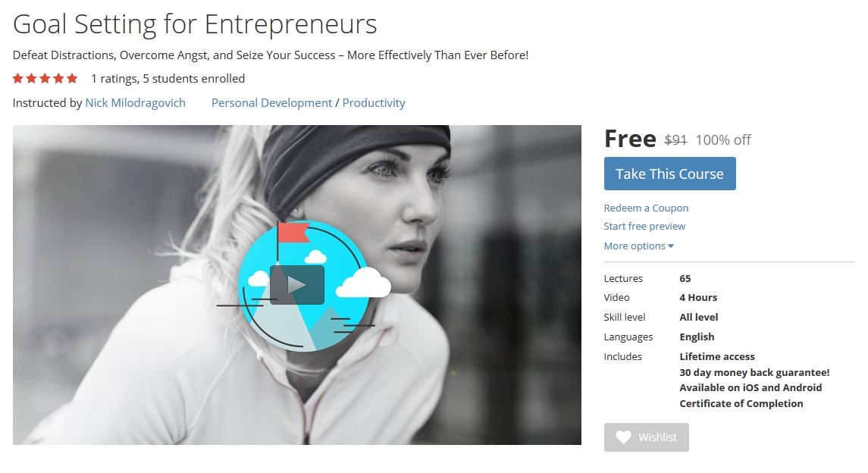Click the course title heading
The width and height of the screenshot is (868, 473).
pos(195,24)
